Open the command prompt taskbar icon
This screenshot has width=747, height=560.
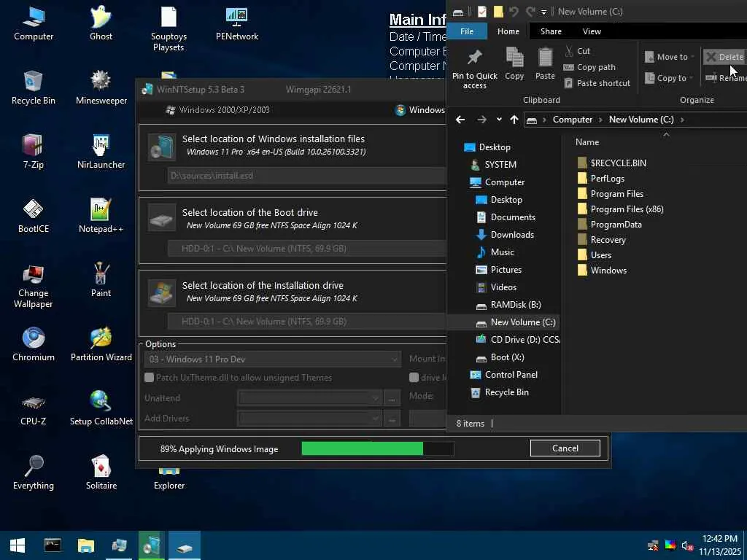tap(53, 545)
